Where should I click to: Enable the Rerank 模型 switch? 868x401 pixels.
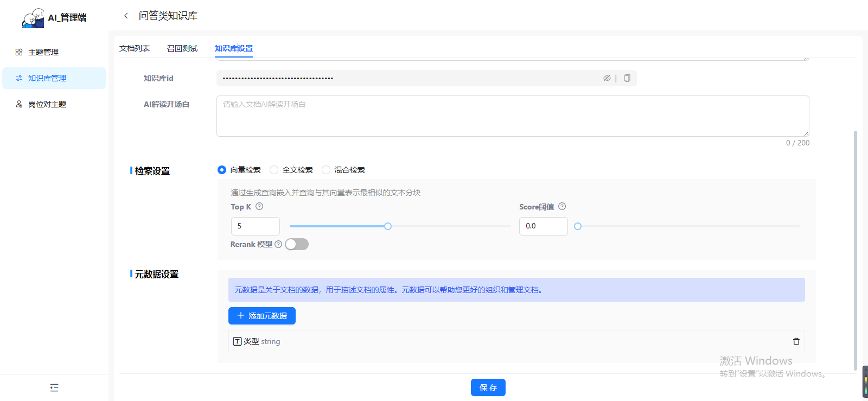pos(297,244)
